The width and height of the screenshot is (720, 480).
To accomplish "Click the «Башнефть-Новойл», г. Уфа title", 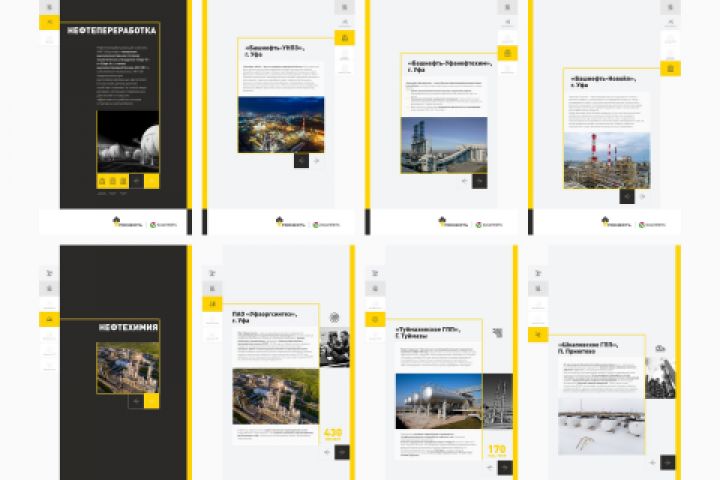I will [603, 82].
